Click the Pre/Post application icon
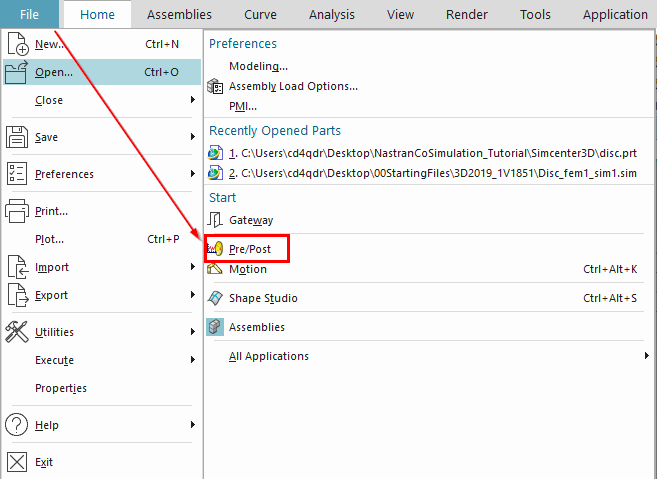 [215, 248]
